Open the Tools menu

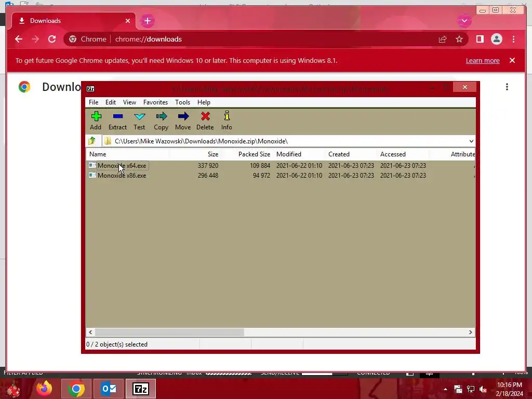pos(182,102)
